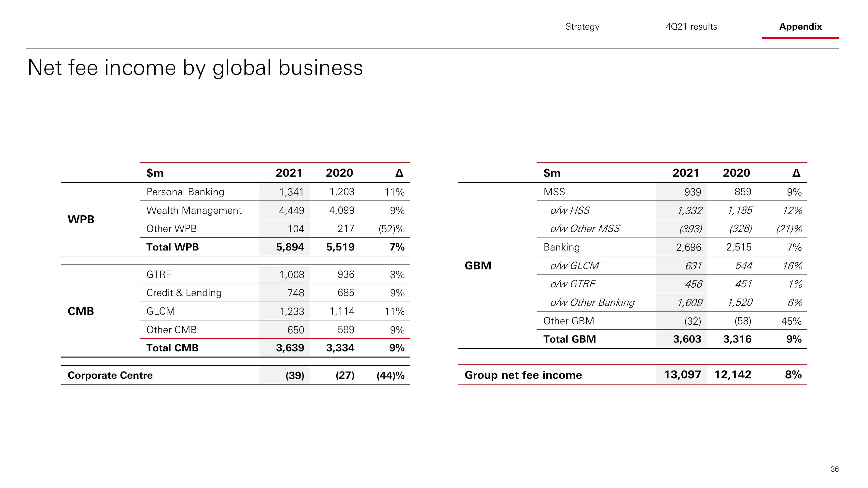Viewport: 868px width, 488px height.
Task: Click Wealth Management 2020 value 4,099
Action: pos(342,210)
